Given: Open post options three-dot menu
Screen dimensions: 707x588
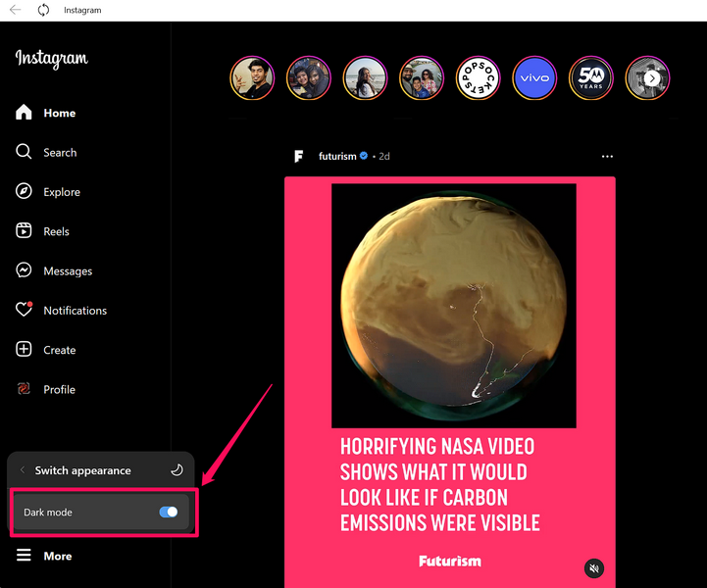Looking at the screenshot, I should point(607,157).
